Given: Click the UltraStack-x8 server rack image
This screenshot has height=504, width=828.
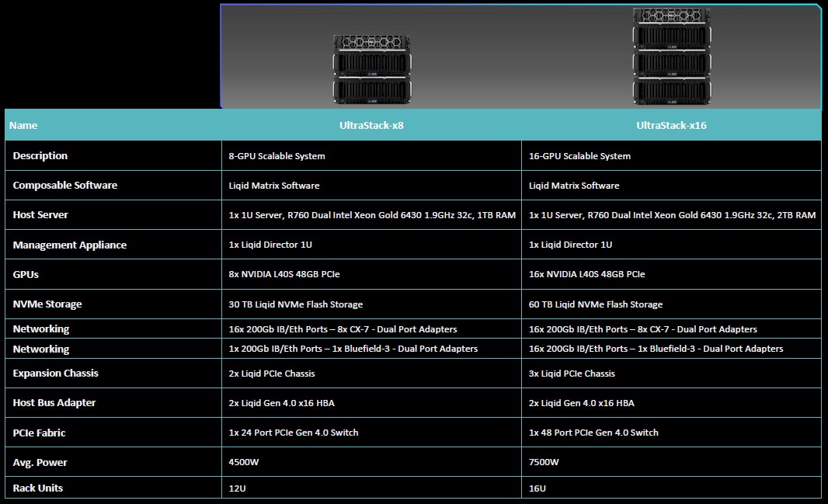Looking at the screenshot, I should pos(371,68).
